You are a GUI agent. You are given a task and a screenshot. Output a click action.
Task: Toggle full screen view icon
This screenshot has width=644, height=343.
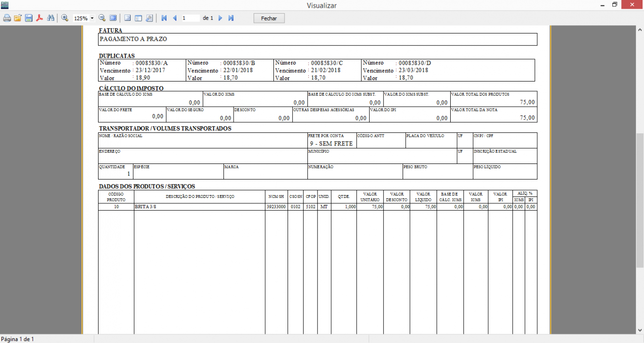[x=113, y=18]
